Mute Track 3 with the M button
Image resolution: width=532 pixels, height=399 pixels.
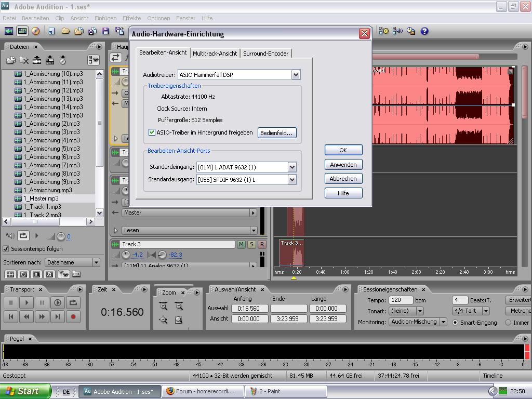241,244
